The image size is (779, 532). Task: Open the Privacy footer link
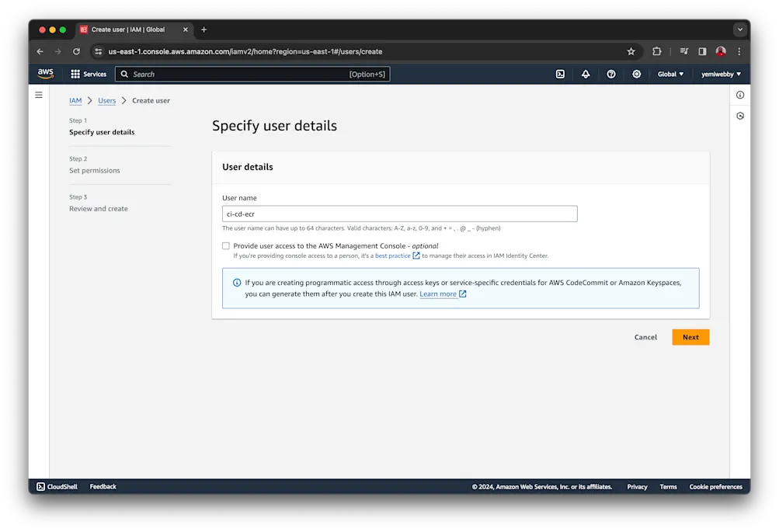[x=637, y=487]
